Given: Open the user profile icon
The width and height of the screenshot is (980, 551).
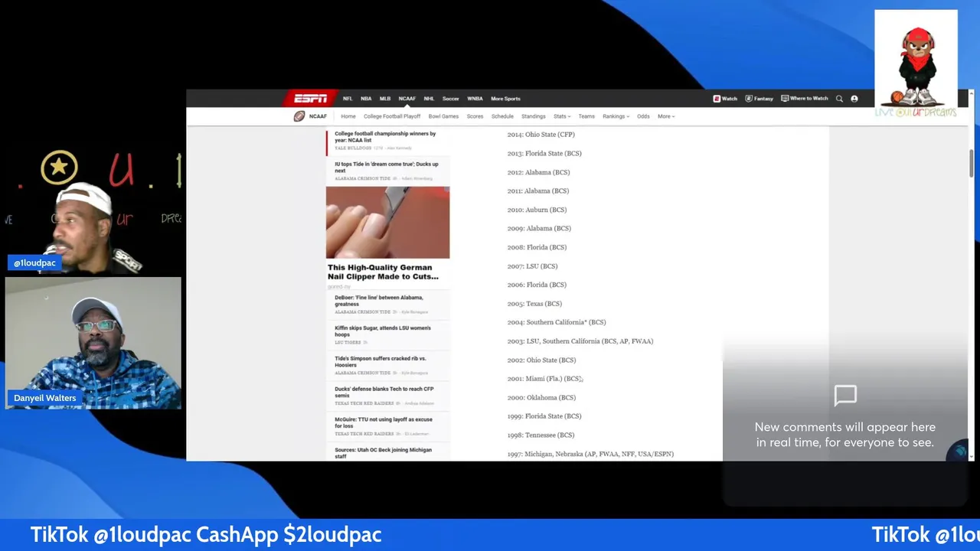Looking at the screenshot, I should 854,98.
